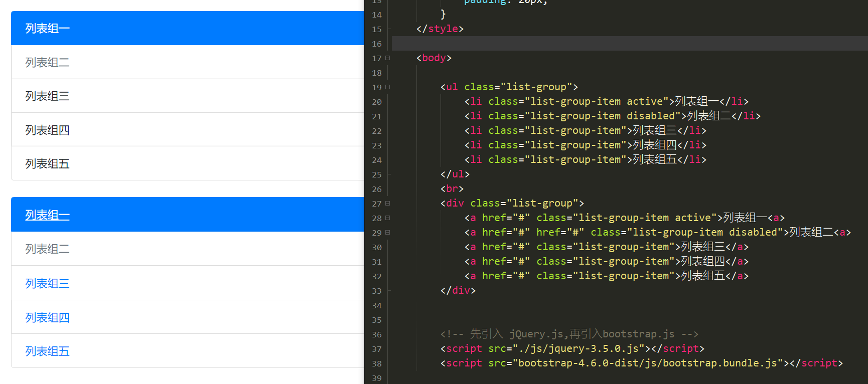Select the black-text 列表组四 list item

pyautogui.click(x=188, y=130)
